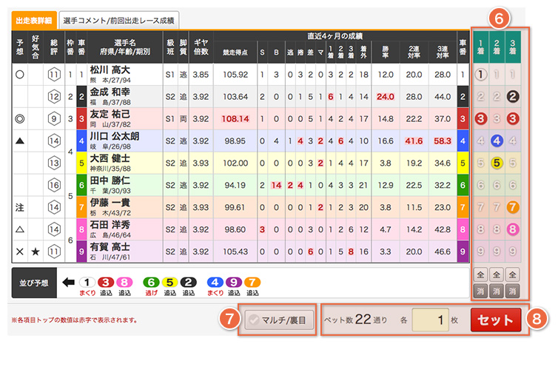558x392 pixels.
Task: Open 選手コメント/前回出走レース成績 tab
Action: coord(119,20)
